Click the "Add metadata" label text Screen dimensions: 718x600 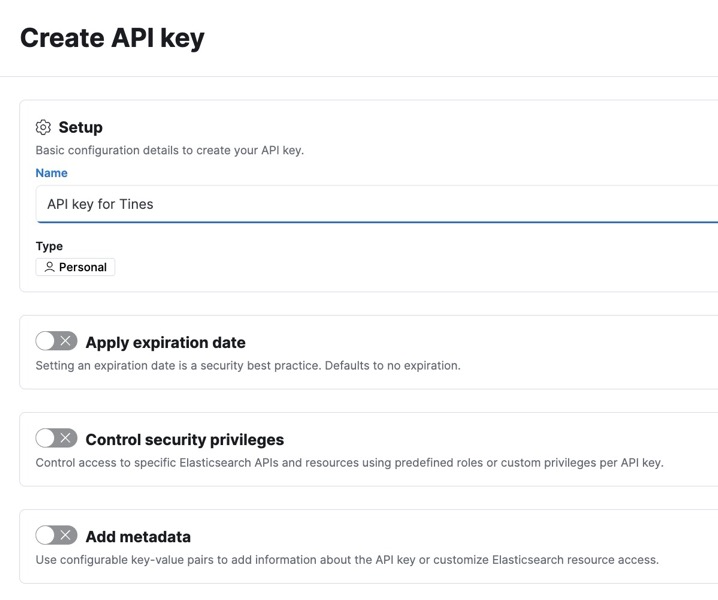[138, 536]
